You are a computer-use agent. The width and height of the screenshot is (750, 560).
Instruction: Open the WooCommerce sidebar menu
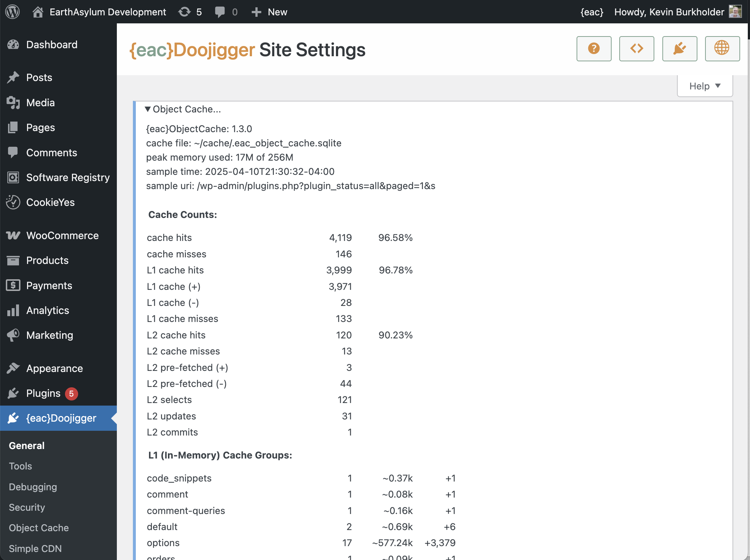point(62,235)
